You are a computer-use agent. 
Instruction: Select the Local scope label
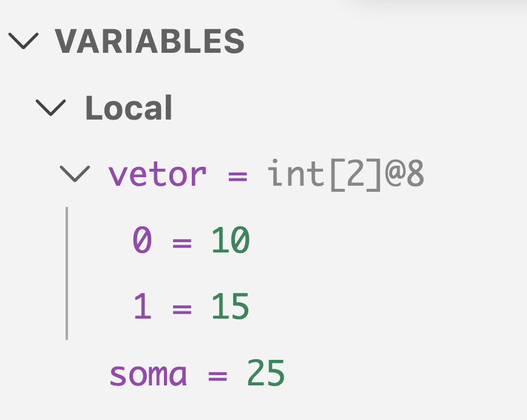click(129, 108)
